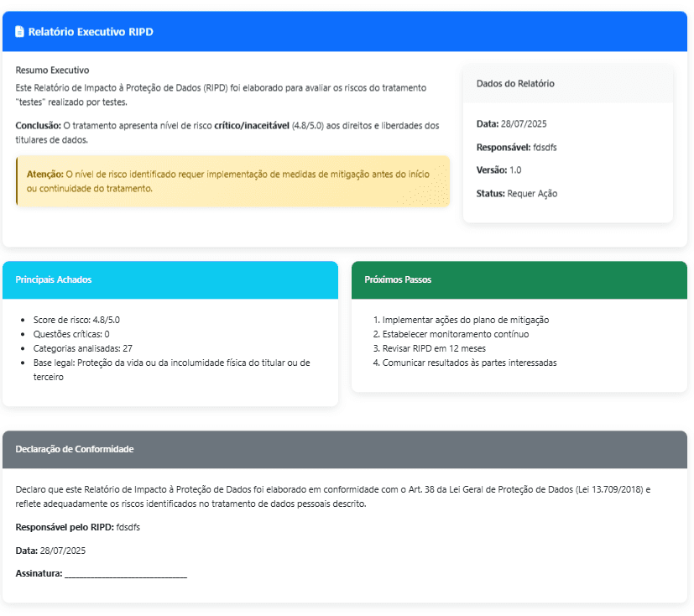The image size is (694, 616).
Task: Select step Comunicar resultados às partes interessadas
Action: pos(469,363)
